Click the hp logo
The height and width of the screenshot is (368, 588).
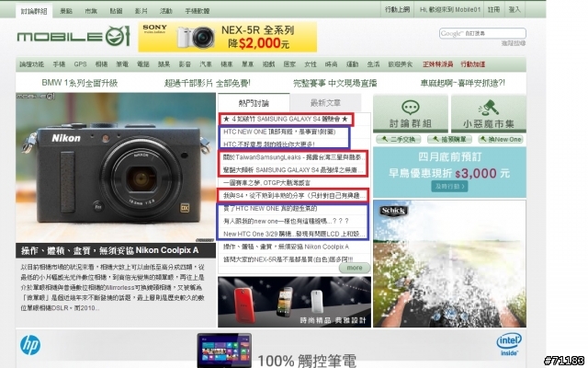click(x=30, y=345)
